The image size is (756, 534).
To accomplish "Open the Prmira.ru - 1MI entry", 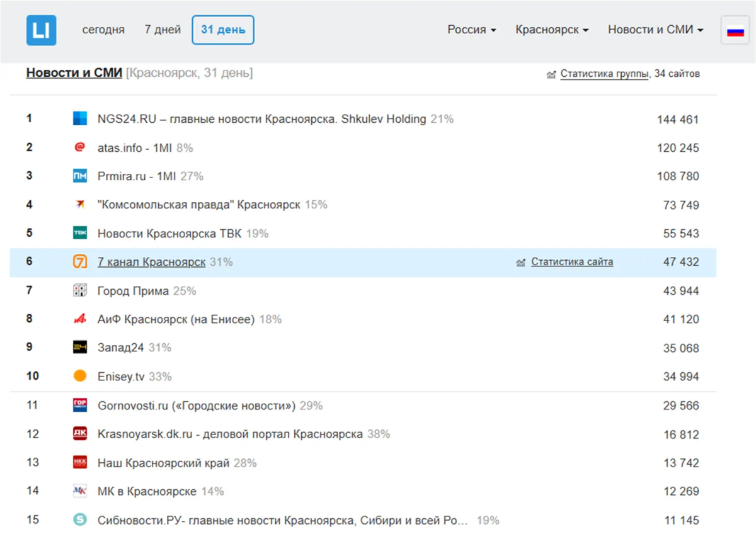I will [x=137, y=176].
